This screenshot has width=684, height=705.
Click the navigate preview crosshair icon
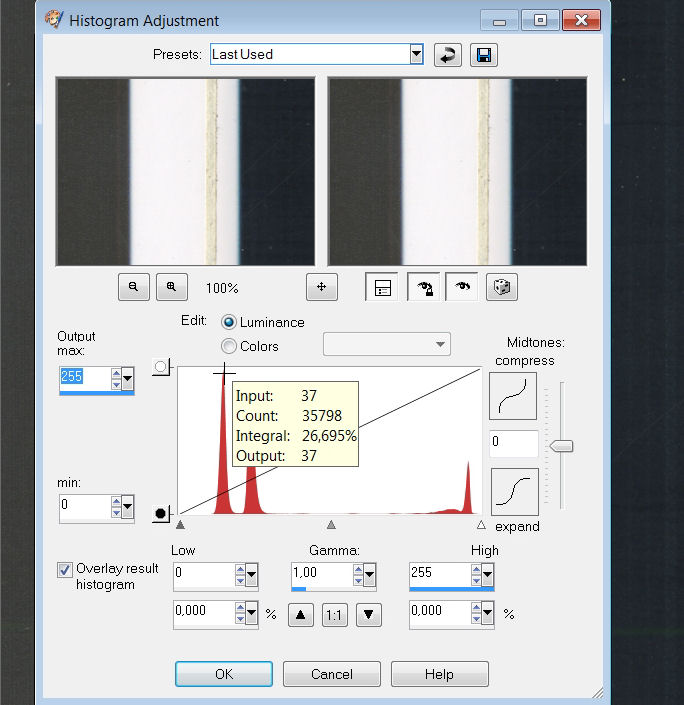321,287
